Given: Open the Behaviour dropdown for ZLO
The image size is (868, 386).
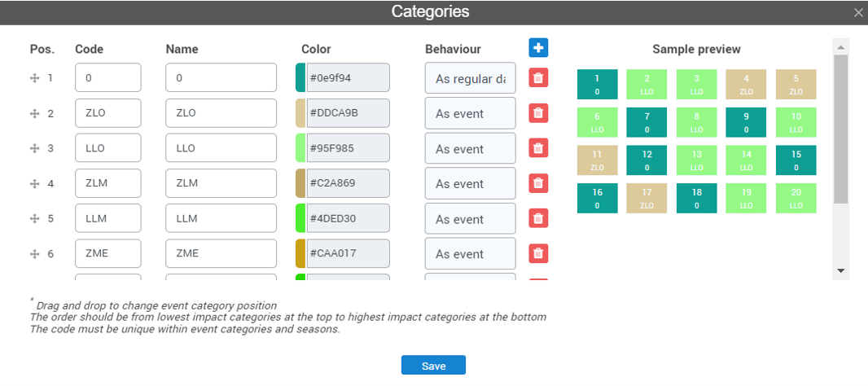Looking at the screenshot, I should tap(470, 113).
